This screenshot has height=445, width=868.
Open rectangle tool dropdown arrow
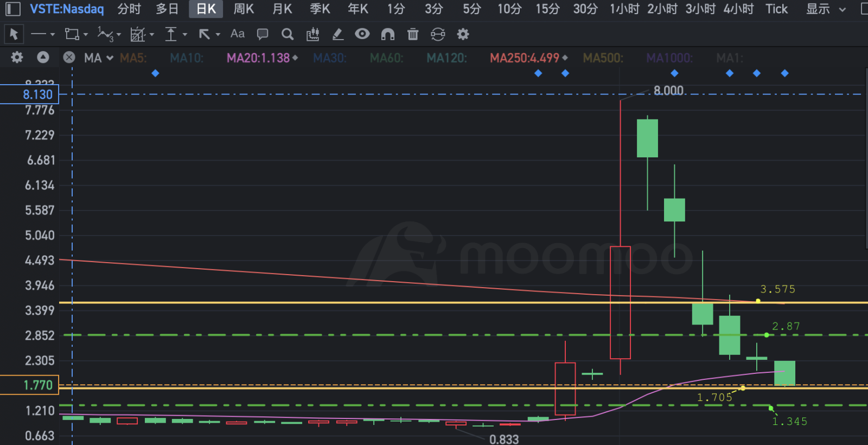click(86, 35)
